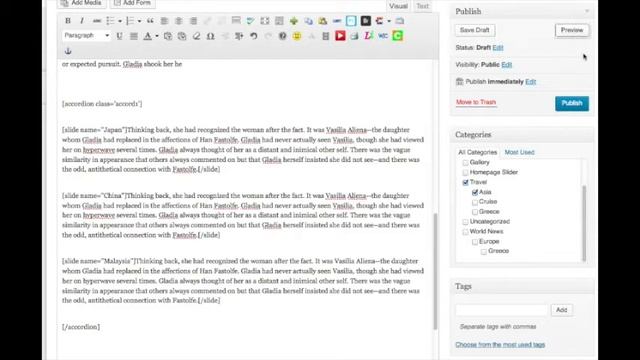The image size is (640, 360).
Task: Insert special character with the Omega icon
Action: coord(211,36)
